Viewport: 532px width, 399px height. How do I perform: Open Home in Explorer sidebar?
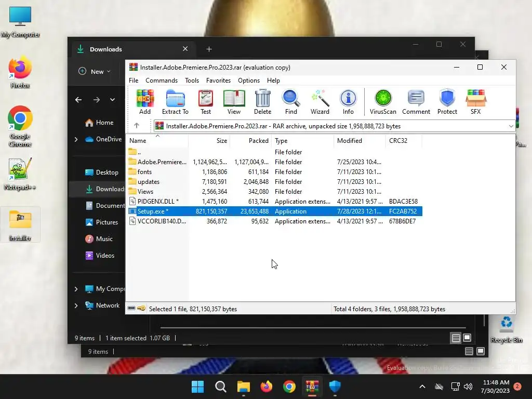pyautogui.click(x=99, y=123)
